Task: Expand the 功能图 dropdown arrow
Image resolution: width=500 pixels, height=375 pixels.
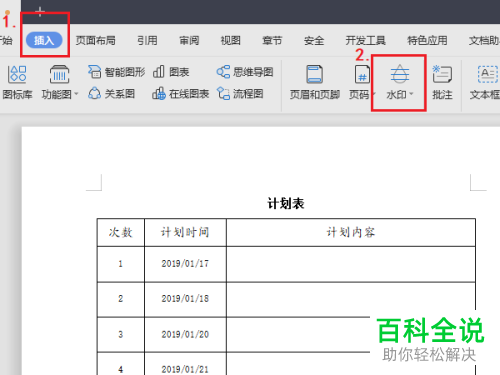Action: coord(76,94)
